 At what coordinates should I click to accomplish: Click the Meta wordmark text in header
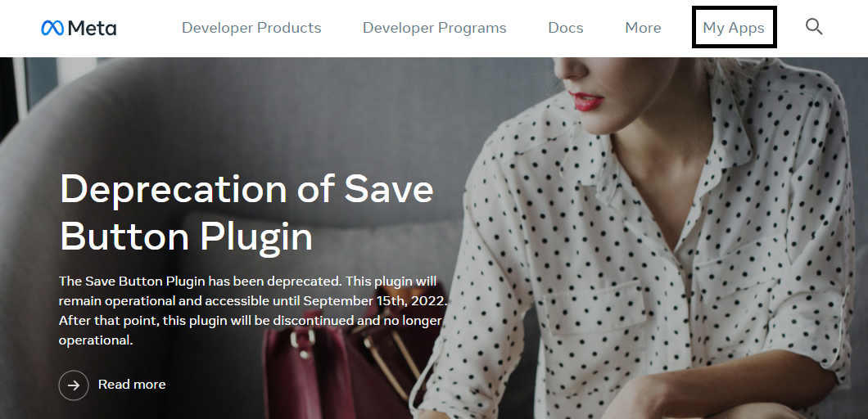coord(92,28)
